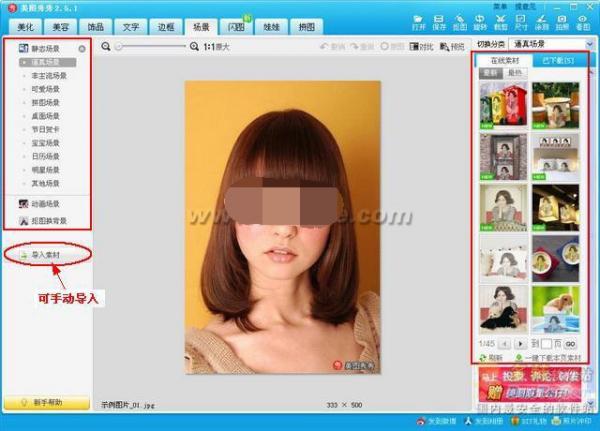Click the 旋转 (Rotate) toolbar icon
600x431 pixels.
coord(481,20)
